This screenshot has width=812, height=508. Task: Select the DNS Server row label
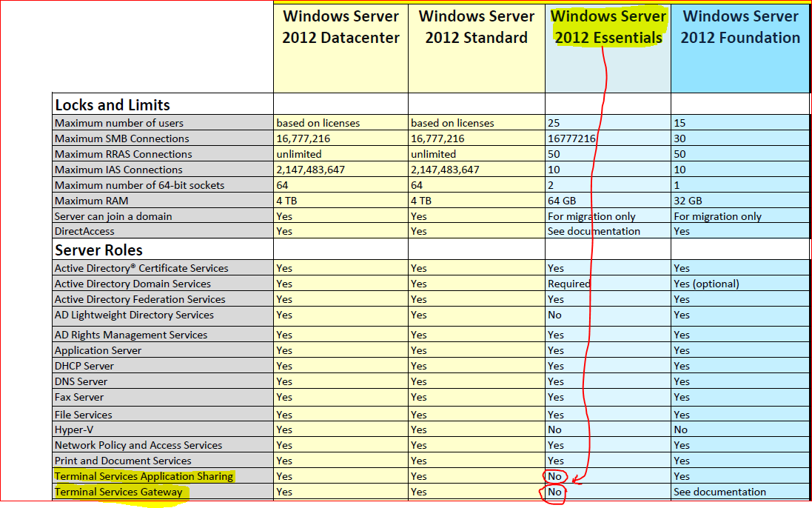pos(81,381)
